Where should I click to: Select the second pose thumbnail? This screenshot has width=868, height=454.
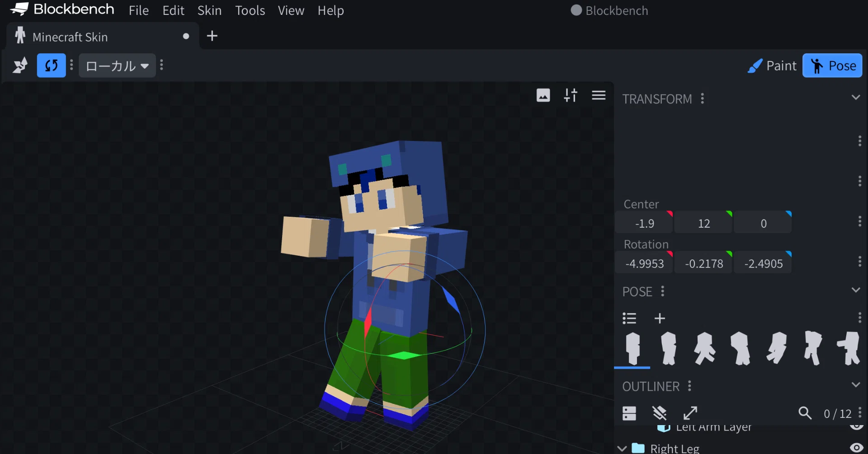pyautogui.click(x=668, y=348)
